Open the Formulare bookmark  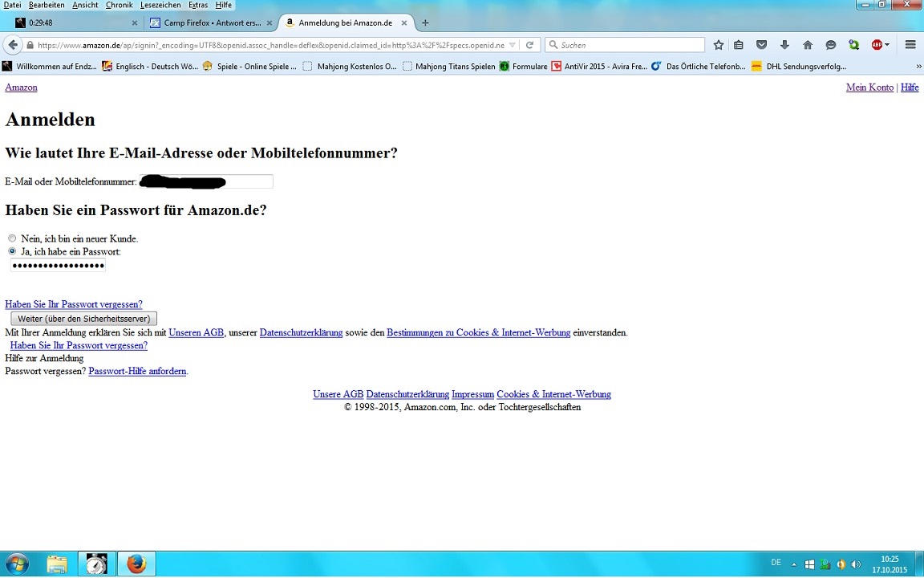click(x=523, y=66)
